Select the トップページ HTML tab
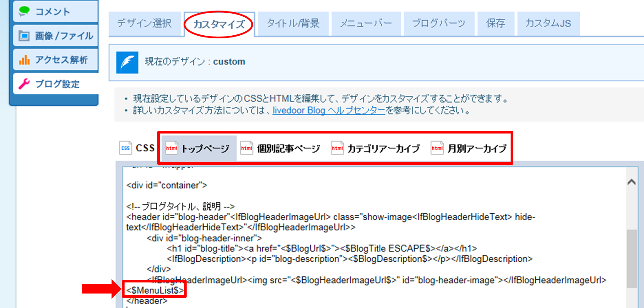Image resolution: width=644 pixels, height=308 pixels. [x=199, y=148]
